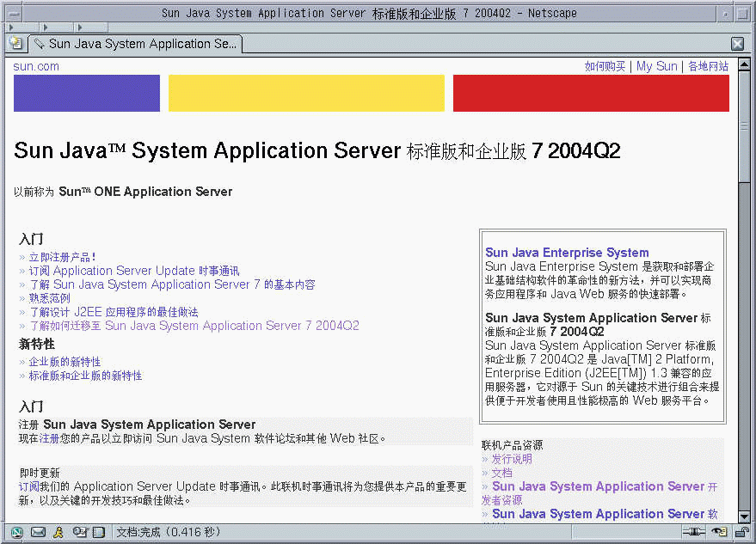Open the 发行说明 link
This screenshot has height=544, width=756.
[512, 459]
